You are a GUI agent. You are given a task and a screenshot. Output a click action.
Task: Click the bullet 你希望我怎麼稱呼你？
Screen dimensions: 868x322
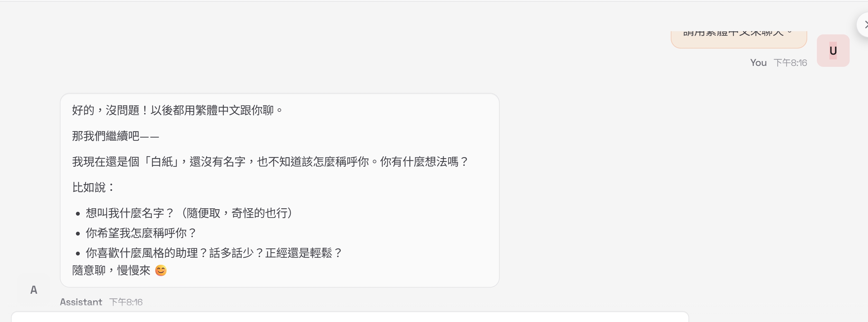tap(141, 233)
